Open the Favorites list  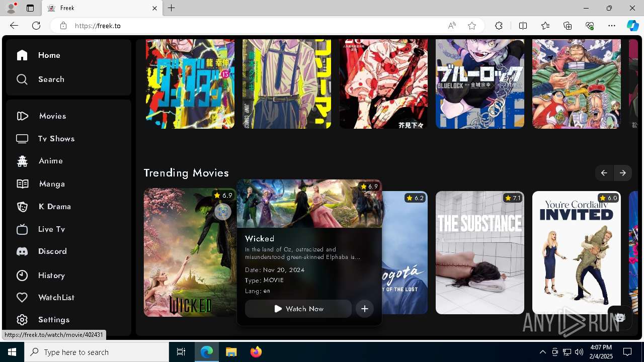tap(545, 26)
